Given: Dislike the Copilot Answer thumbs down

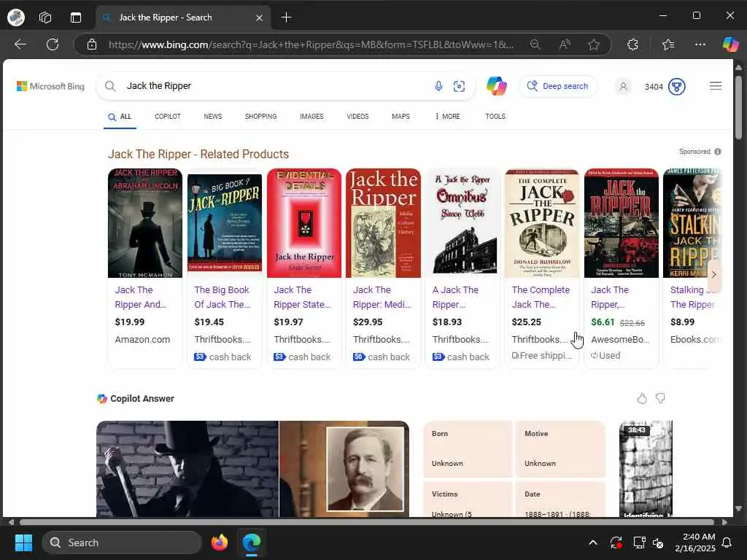Looking at the screenshot, I should point(660,399).
